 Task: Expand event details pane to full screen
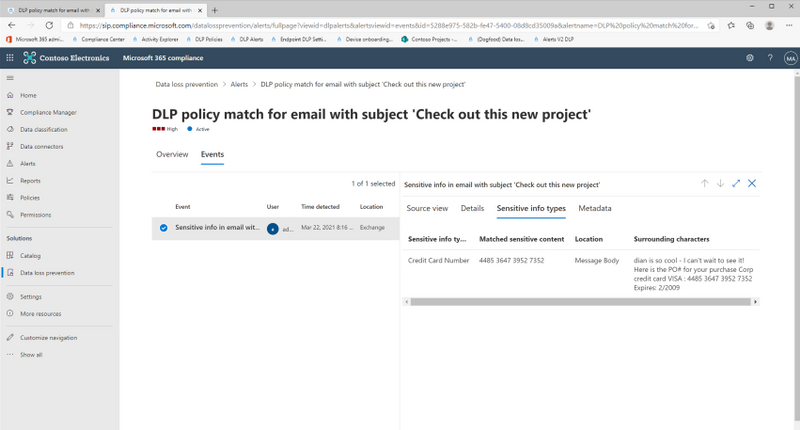(736, 184)
